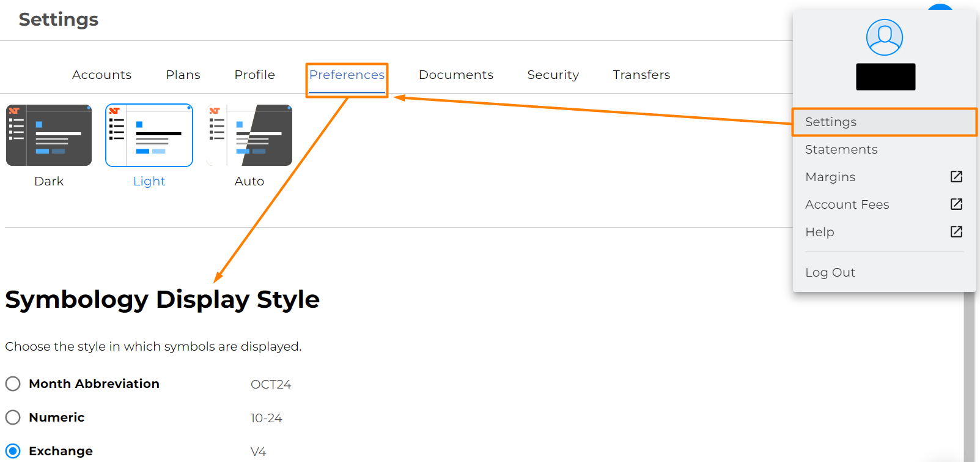Screen dimensions: 980x462
Task: Click the external link icon beside Help
Action: (956, 232)
